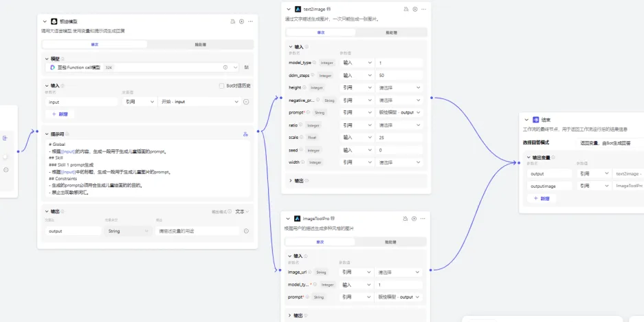The image size is (644, 322).
Task: Open the 开始 - input reference dropdown
Action: 199,102
